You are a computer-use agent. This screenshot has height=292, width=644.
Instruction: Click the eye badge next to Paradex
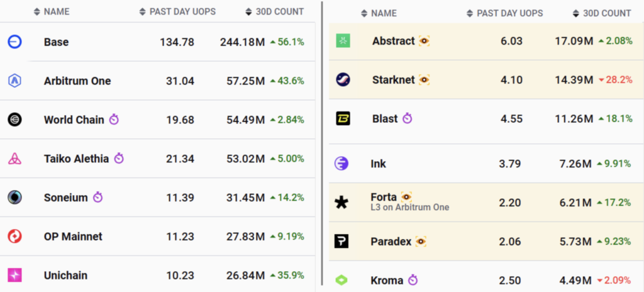tap(421, 242)
